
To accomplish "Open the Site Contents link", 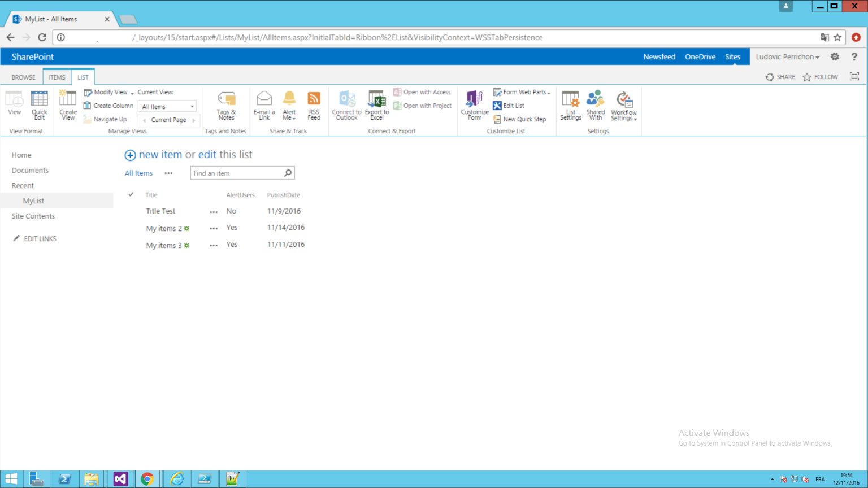I will tap(33, 216).
